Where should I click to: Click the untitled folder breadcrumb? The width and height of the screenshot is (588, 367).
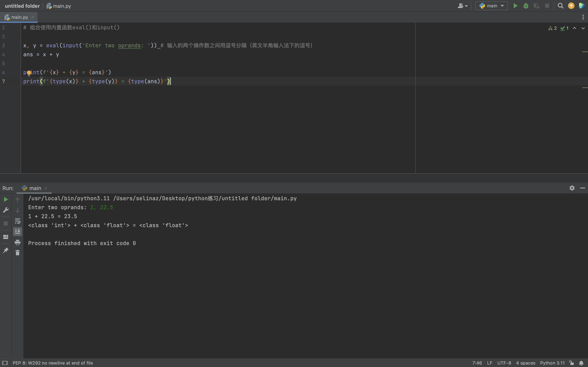(x=22, y=6)
